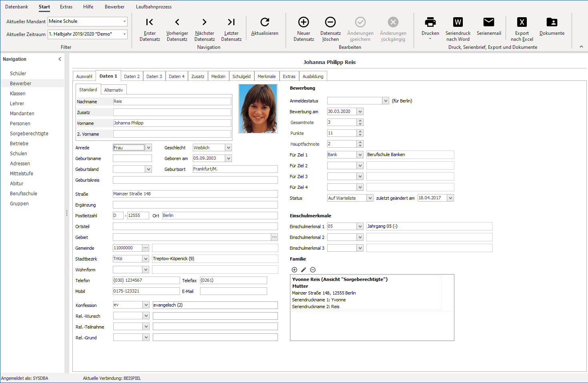Image resolution: width=588 pixels, height=383 pixels.
Task: Expand the Aktueller Mandant dropdown
Action: pyautogui.click(x=124, y=21)
